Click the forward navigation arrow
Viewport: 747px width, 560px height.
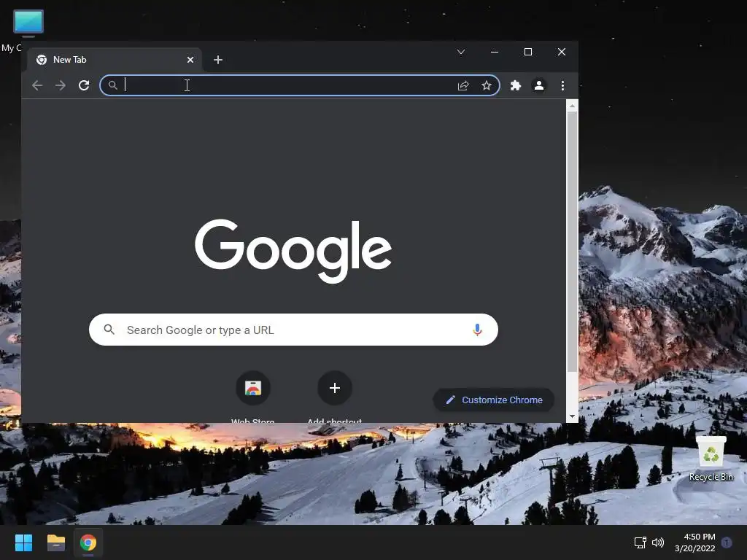[61, 85]
